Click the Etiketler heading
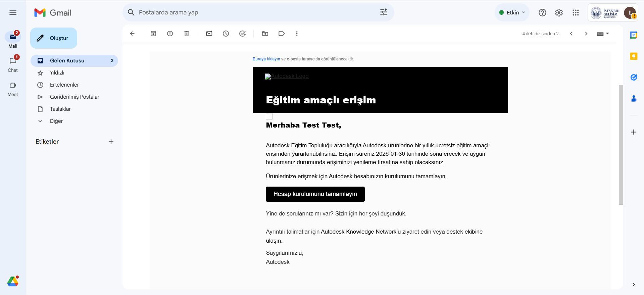This screenshot has height=295, width=644. pos(47,142)
